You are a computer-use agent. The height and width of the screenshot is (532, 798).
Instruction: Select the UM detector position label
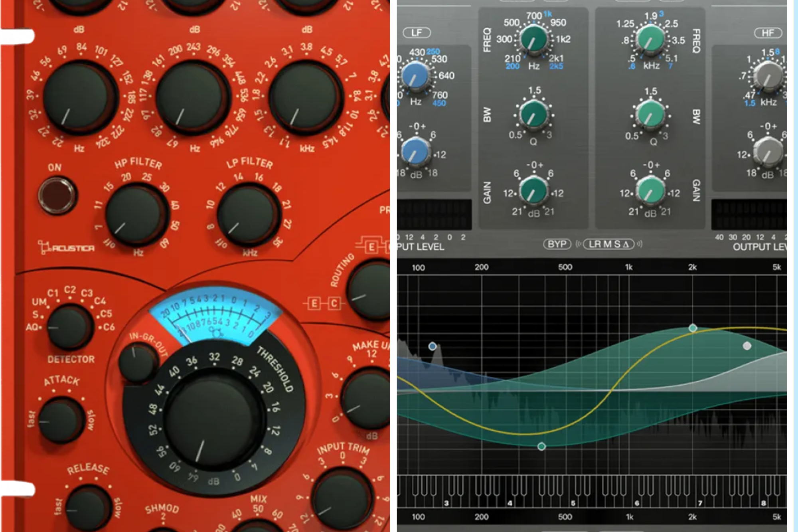[39, 302]
